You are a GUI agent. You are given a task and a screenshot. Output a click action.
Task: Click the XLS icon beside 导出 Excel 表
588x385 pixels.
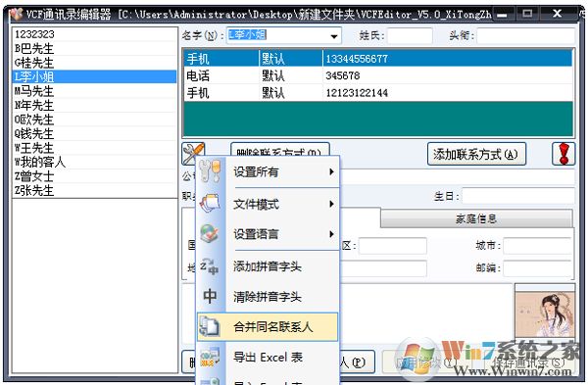[210, 358]
